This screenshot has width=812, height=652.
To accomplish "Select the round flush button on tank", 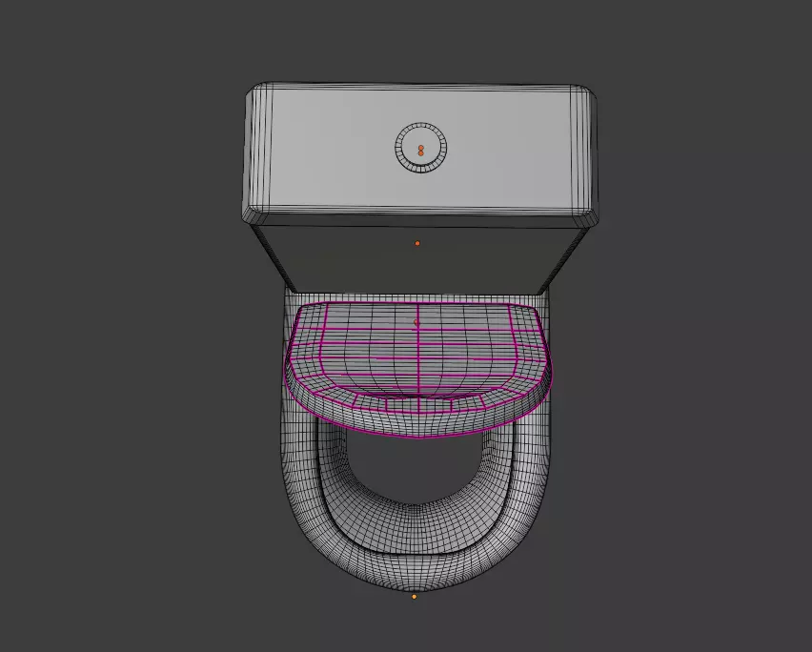I will [x=420, y=148].
